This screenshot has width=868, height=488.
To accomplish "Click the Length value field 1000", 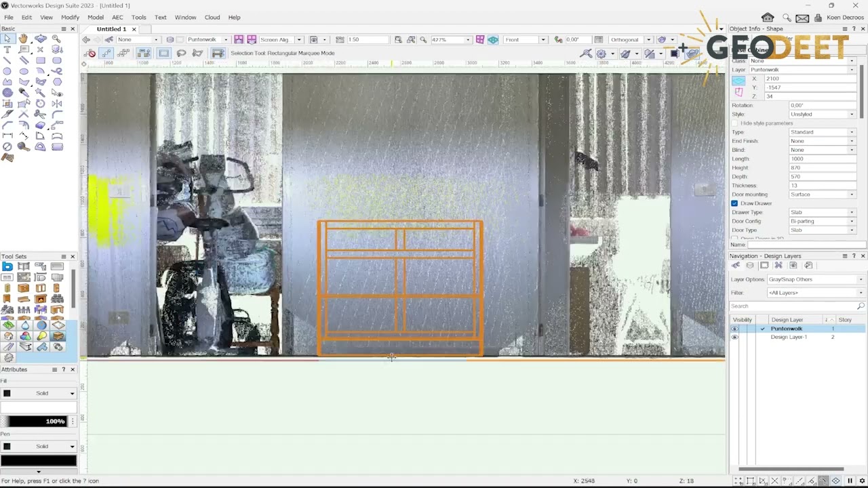I will (823, 159).
